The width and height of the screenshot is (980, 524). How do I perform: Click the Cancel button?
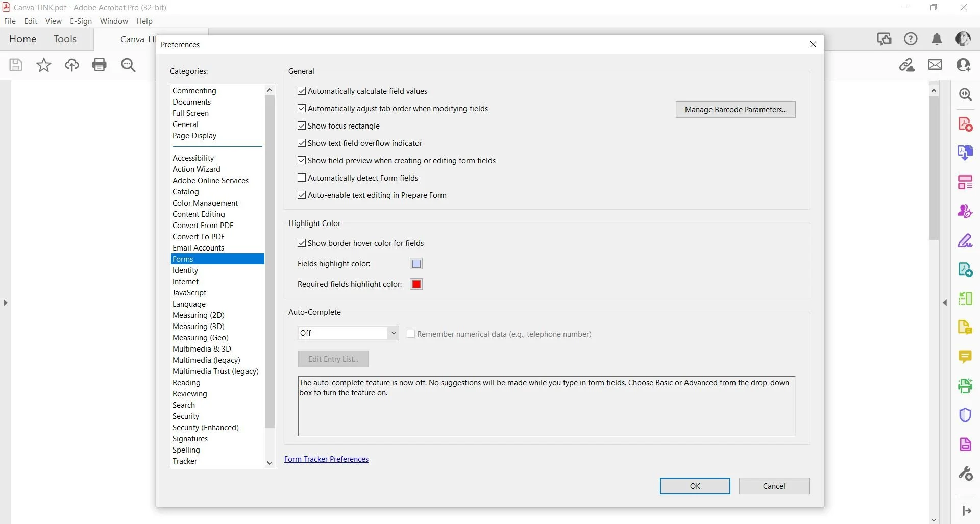point(774,486)
